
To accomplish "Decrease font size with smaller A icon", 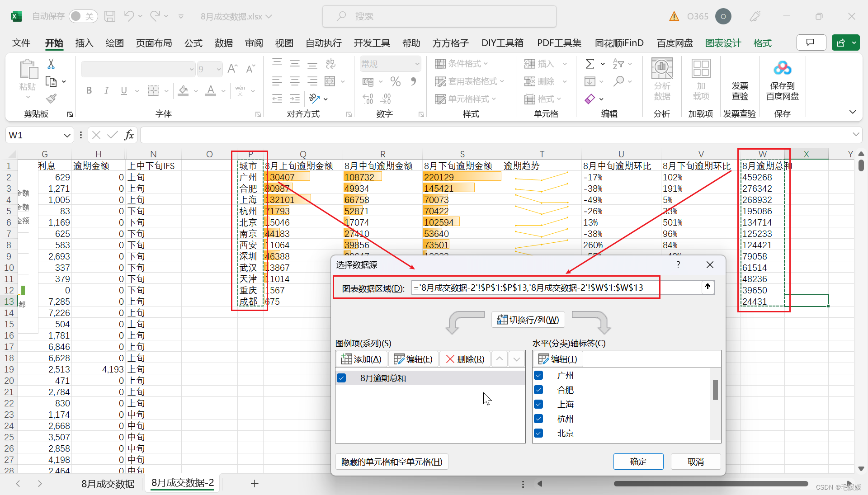I will (x=250, y=69).
